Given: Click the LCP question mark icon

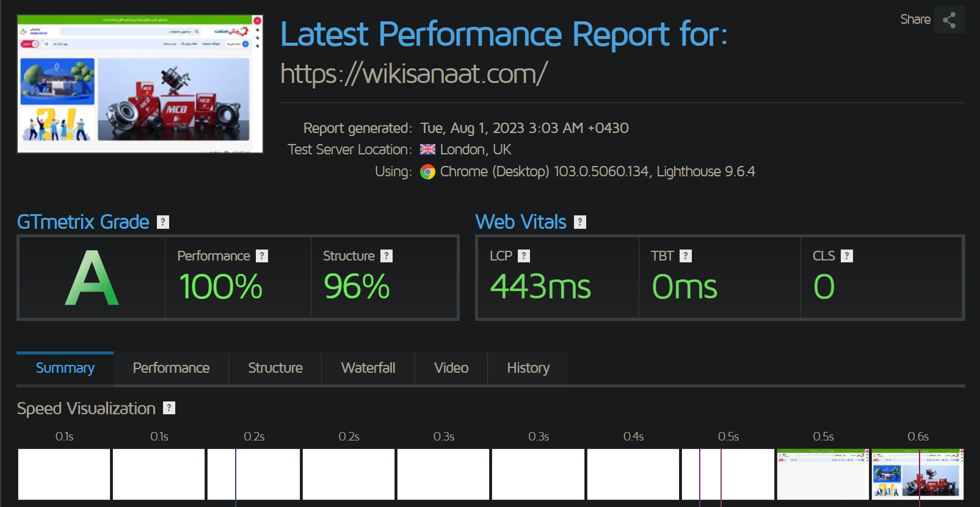Looking at the screenshot, I should pos(524,256).
